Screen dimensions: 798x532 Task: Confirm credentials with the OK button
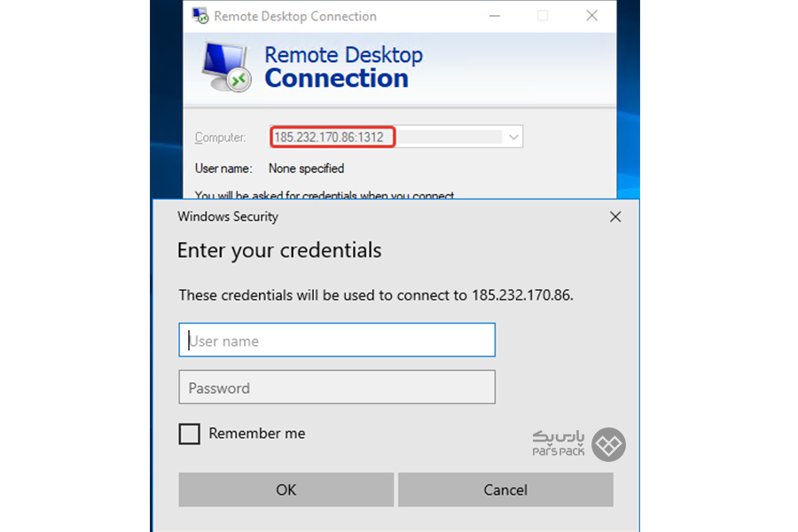(x=286, y=489)
